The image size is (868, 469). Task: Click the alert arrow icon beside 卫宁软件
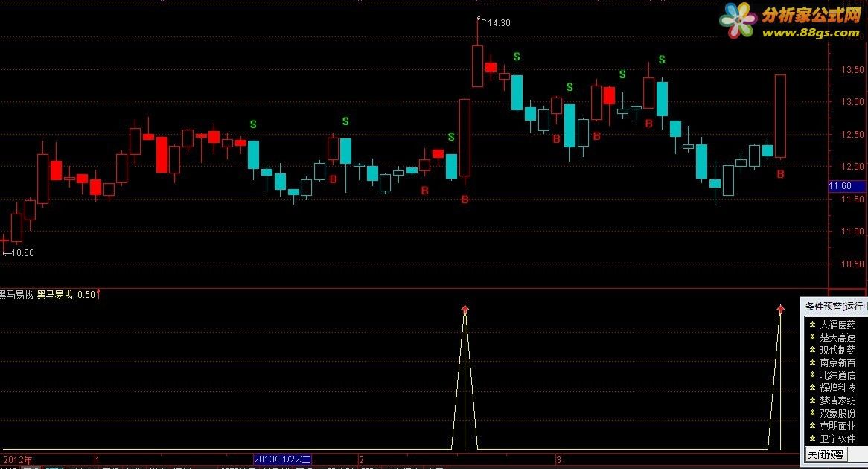point(812,438)
